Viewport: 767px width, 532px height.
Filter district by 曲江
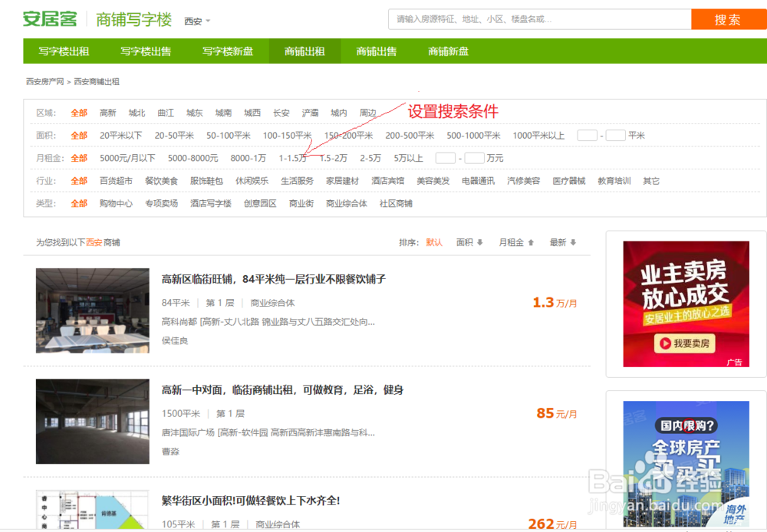(166, 113)
